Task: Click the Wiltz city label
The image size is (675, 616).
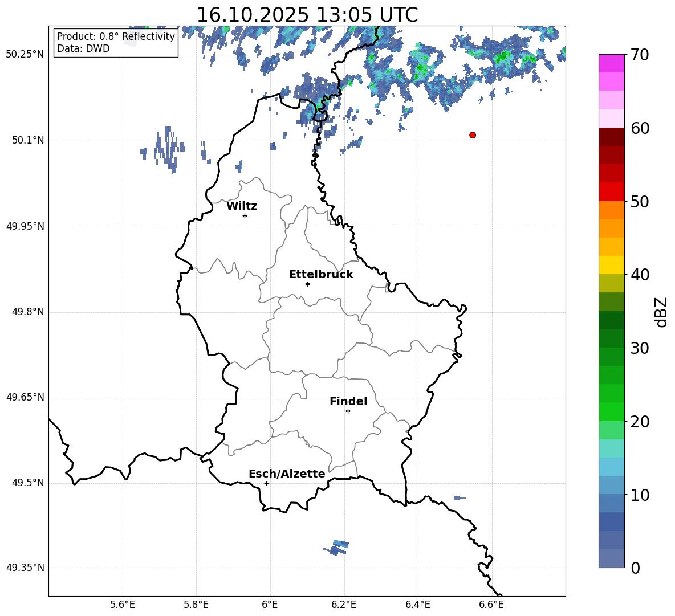Action: click(242, 206)
